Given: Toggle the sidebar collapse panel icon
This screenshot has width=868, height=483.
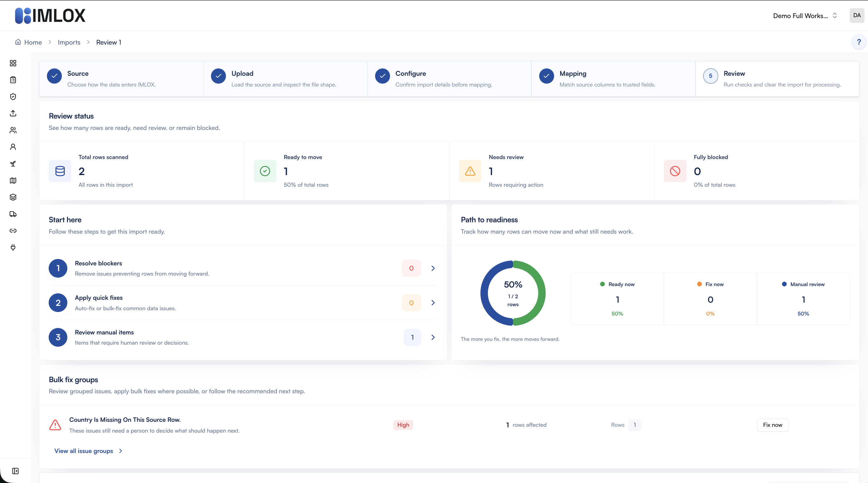Looking at the screenshot, I should coord(15,471).
